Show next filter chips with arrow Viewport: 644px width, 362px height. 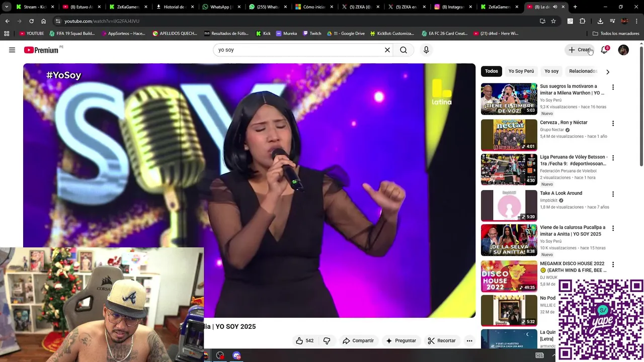tap(607, 71)
